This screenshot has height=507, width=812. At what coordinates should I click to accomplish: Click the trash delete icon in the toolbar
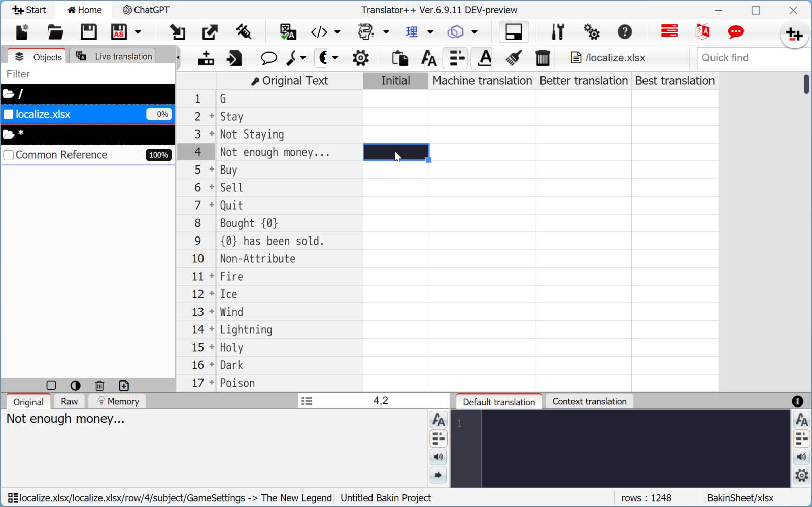click(543, 57)
